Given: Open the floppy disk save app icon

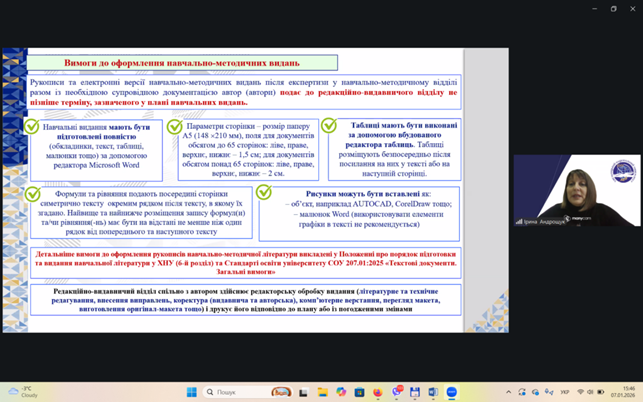Looking at the screenshot, I should point(415,392).
